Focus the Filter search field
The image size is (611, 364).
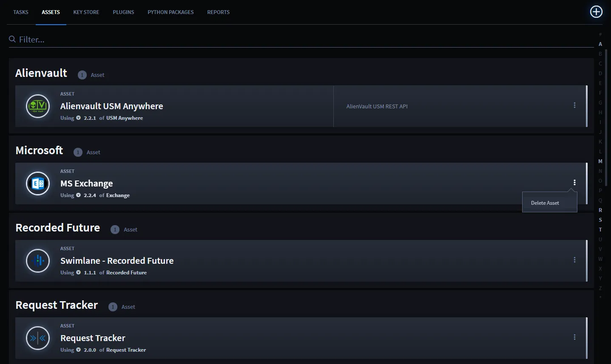coord(301,40)
